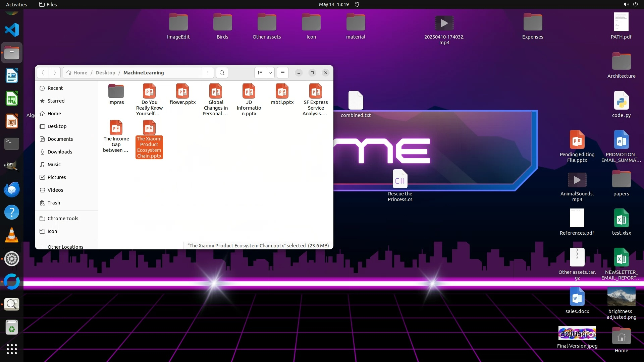Open the Files menu in top bar
The width and height of the screenshot is (644, 362).
click(48, 4)
